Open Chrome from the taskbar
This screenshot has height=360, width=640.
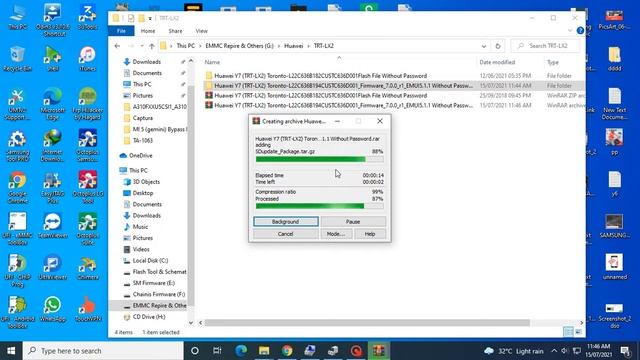(287, 351)
